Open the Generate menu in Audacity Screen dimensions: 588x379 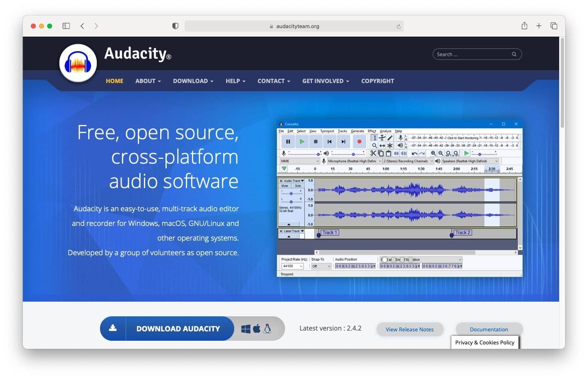coord(357,131)
